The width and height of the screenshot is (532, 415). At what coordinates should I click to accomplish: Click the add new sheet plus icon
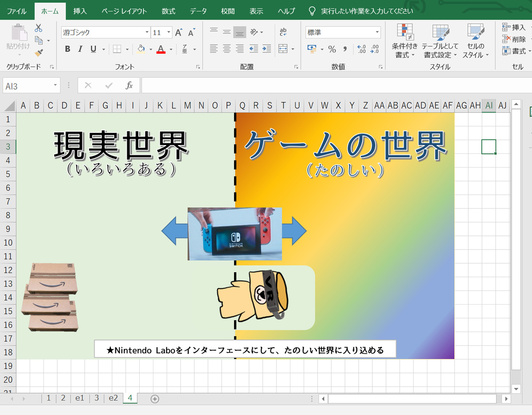pyautogui.click(x=155, y=399)
